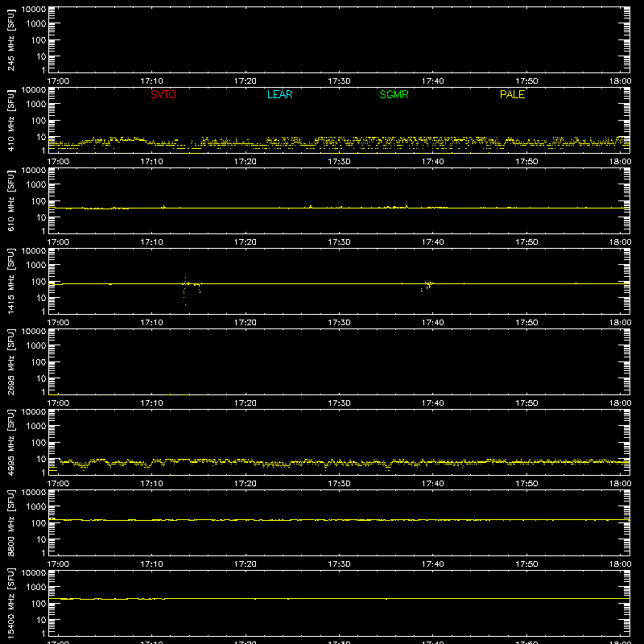Click the yellow PALE station label
The height and width of the screenshot is (644, 644).
[x=512, y=94]
